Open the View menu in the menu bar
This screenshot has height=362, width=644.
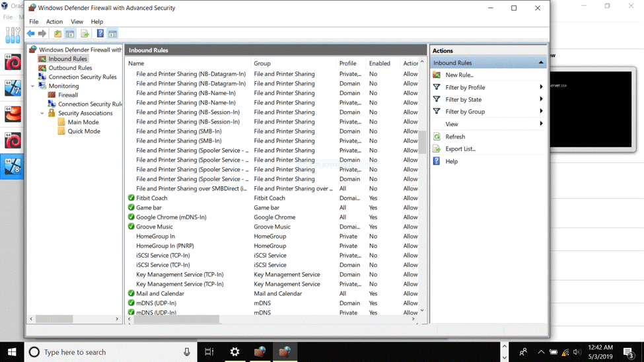point(77,21)
